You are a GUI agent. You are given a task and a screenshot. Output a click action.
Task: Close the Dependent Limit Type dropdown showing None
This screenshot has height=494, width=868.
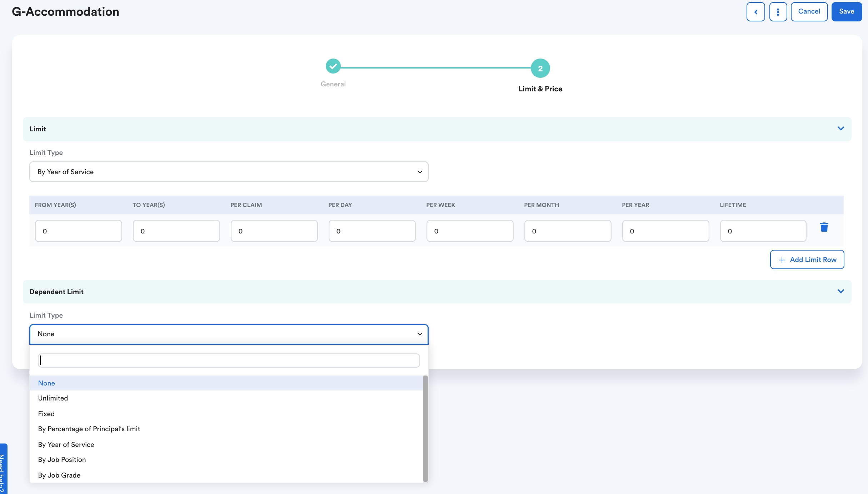(229, 334)
